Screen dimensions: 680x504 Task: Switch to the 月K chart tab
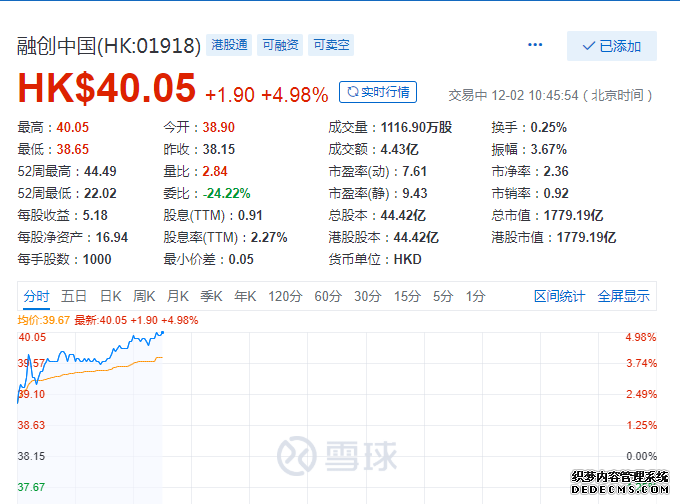coord(178,296)
